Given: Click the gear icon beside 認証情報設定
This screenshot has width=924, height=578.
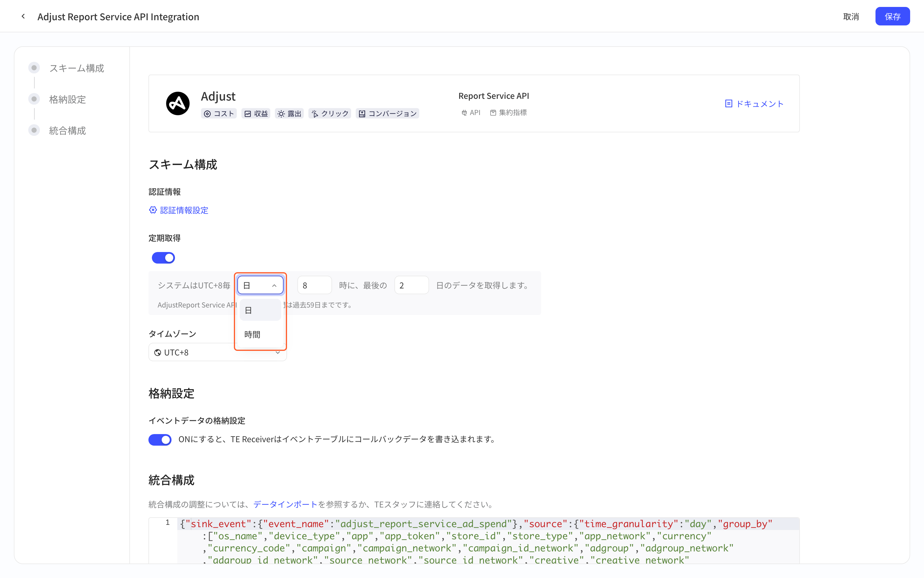Looking at the screenshot, I should point(153,210).
